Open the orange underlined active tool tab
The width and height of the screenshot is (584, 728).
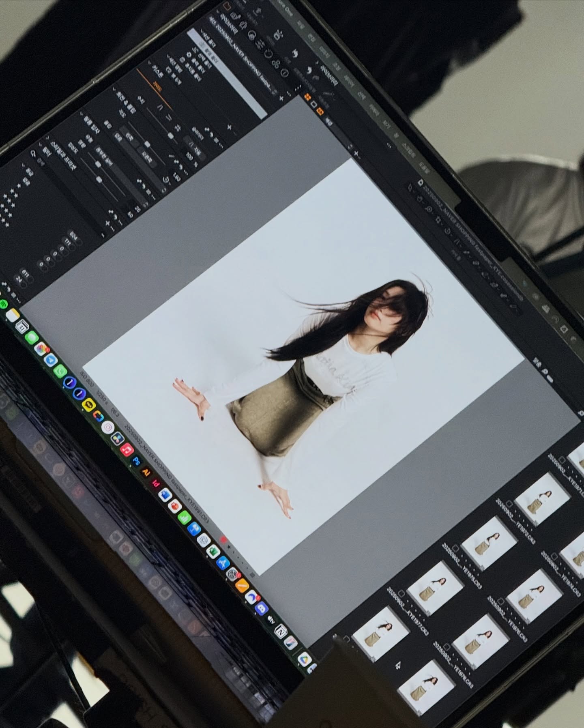coord(157,87)
